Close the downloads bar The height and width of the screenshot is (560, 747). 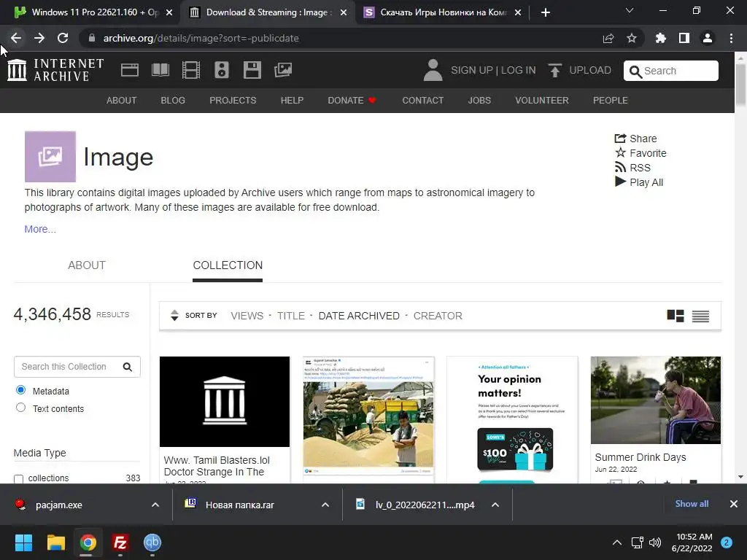click(x=734, y=504)
